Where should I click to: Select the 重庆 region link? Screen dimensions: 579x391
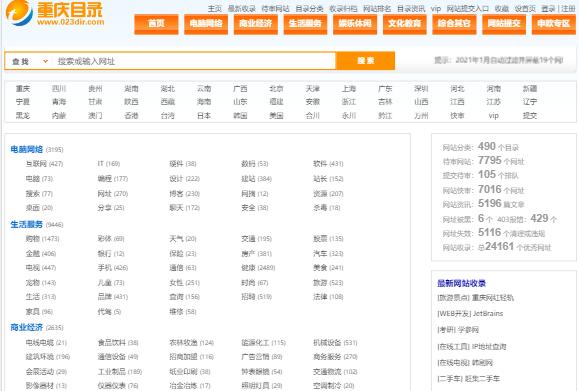[23, 89]
